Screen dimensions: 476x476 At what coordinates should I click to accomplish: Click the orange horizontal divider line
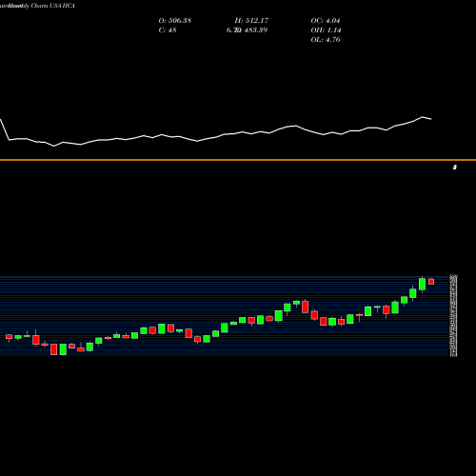(238, 160)
